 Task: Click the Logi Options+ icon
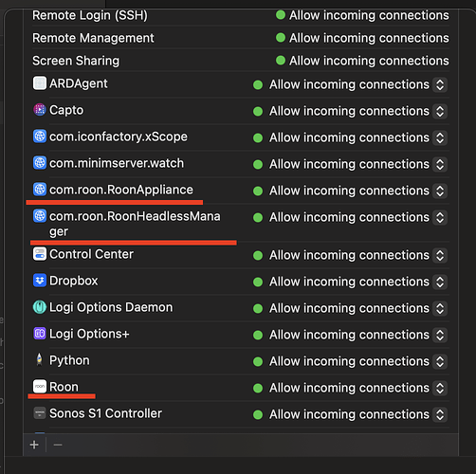(x=40, y=334)
